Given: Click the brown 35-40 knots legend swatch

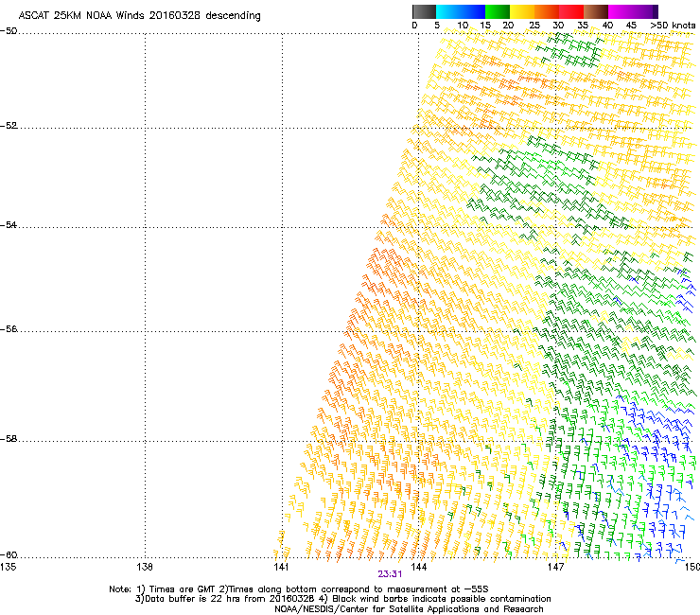Looking at the screenshot, I should [x=596, y=11].
